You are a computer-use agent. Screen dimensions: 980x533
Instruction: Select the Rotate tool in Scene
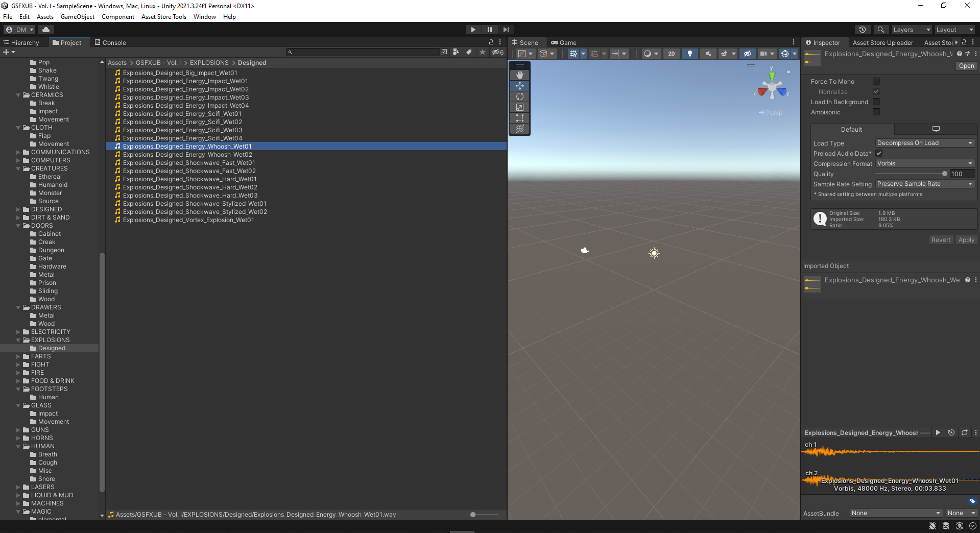coord(520,96)
